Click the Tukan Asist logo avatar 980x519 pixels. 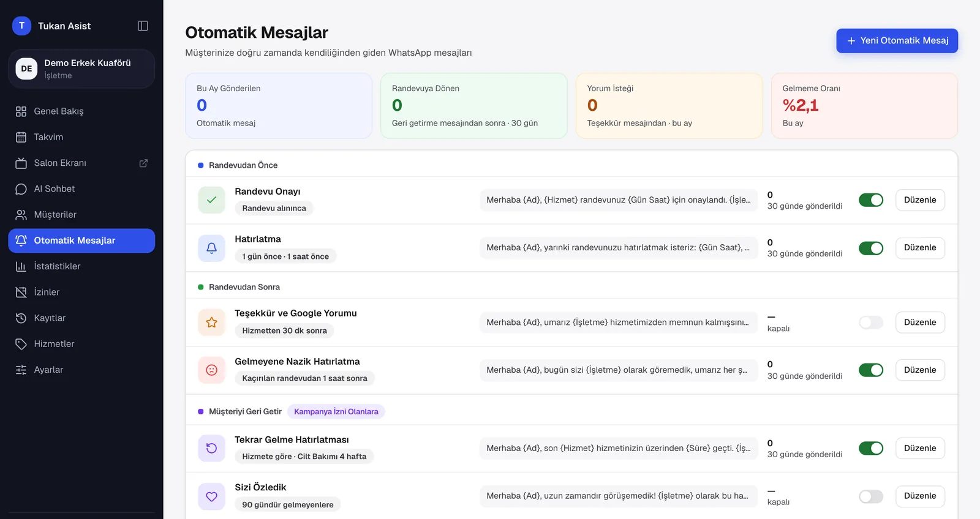pos(21,26)
